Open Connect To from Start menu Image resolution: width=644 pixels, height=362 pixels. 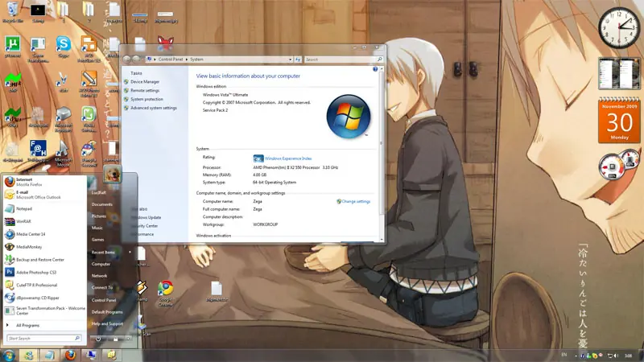pyautogui.click(x=102, y=288)
